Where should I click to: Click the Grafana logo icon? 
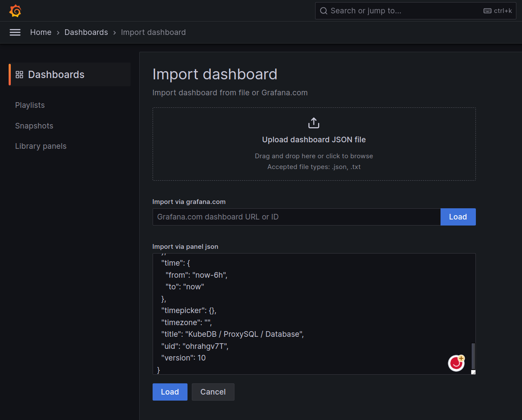pyautogui.click(x=15, y=11)
